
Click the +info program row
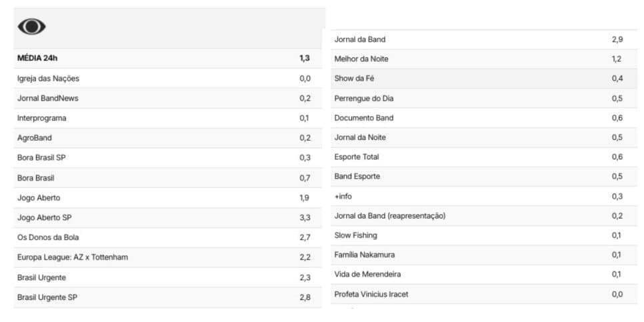tap(484, 196)
